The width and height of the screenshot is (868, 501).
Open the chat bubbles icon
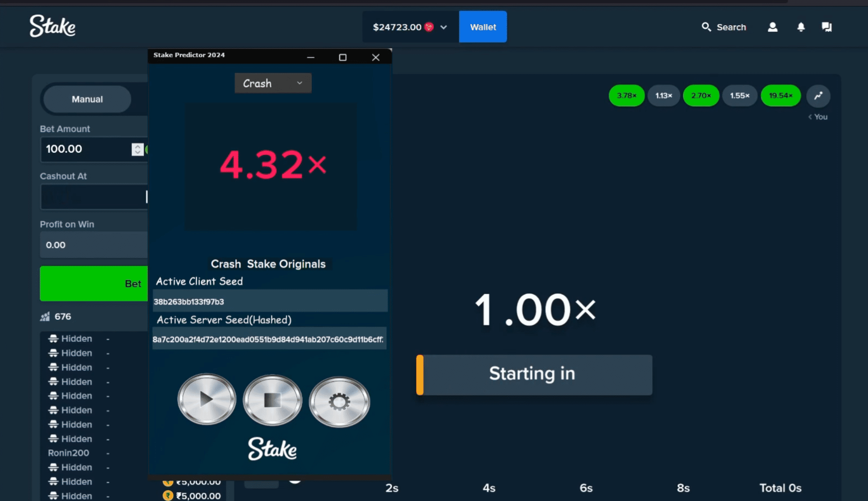[826, 27]
